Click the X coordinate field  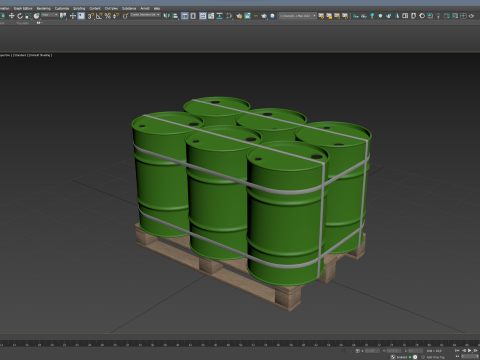(372, 351)
